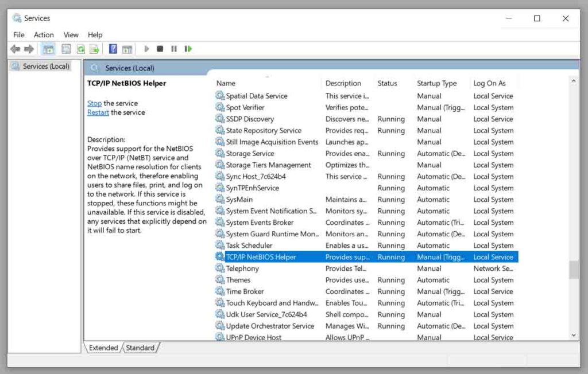588x374 pixels.
Task: Click the Start Service toolbar icon
Action: pos(146,49)
